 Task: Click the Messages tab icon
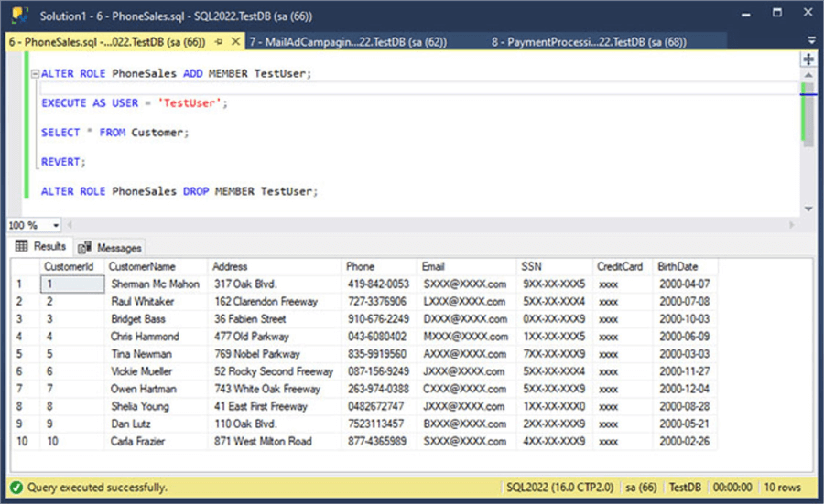[85, 248]
